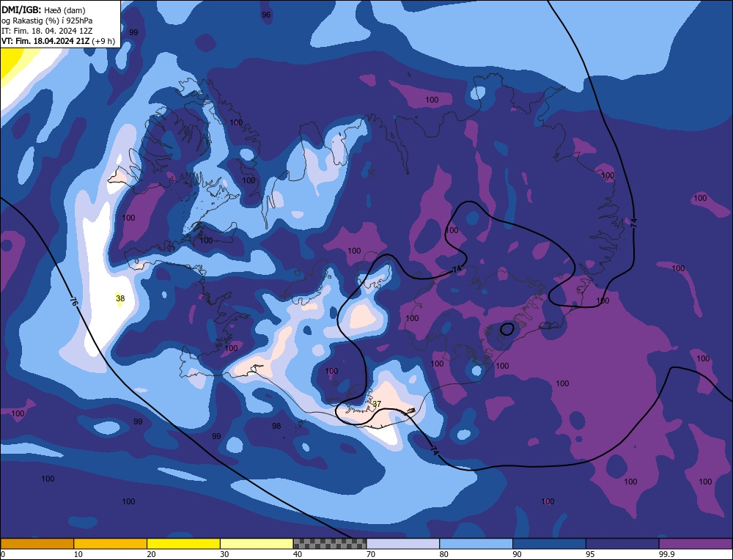The width and height of the screenshot is (733, 560).
Task: Click the orange 0-10 legend swatch
Action: (x=37, y=544)
